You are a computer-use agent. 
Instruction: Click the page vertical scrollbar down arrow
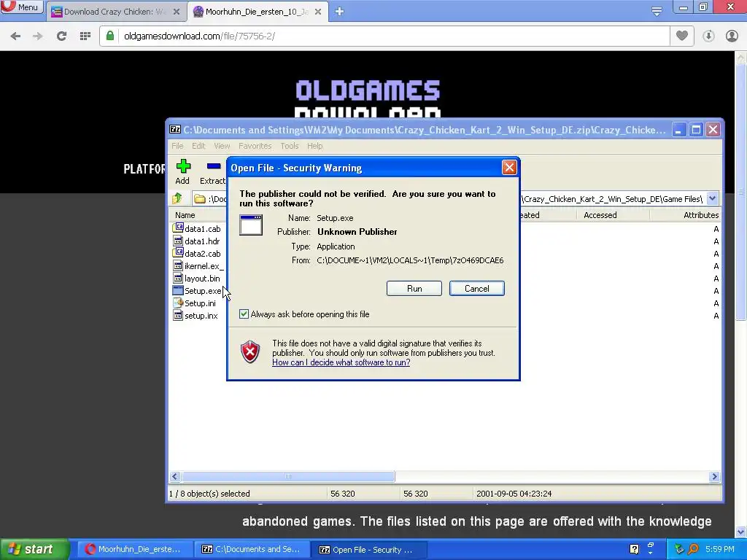pyautogui.click(x=741, y=532)
